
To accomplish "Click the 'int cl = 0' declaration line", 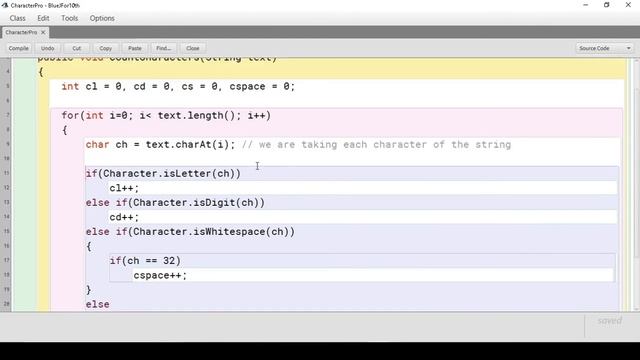I will [178, 87].
